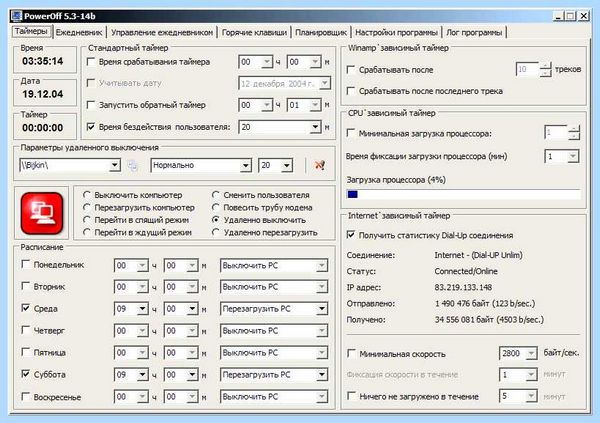The image size is (600, 423).
Task: Open the Среда hour dropdown showing 09
Action: [x=142, y=309]
